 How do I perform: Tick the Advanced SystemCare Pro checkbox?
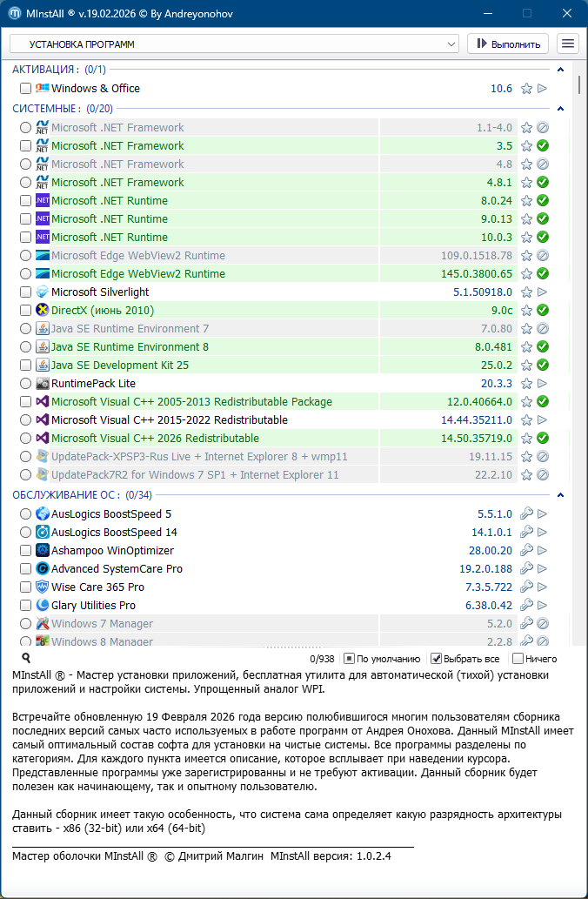point(26,569)
